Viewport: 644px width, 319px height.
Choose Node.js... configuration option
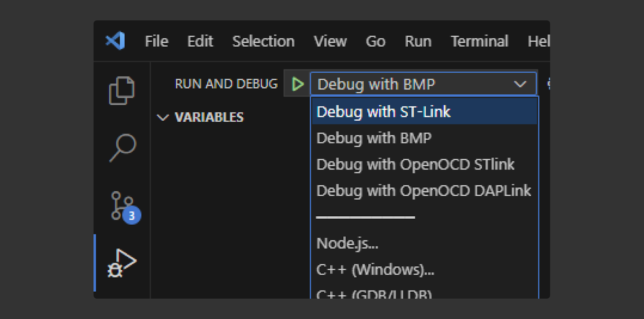(x=424, y=243)
